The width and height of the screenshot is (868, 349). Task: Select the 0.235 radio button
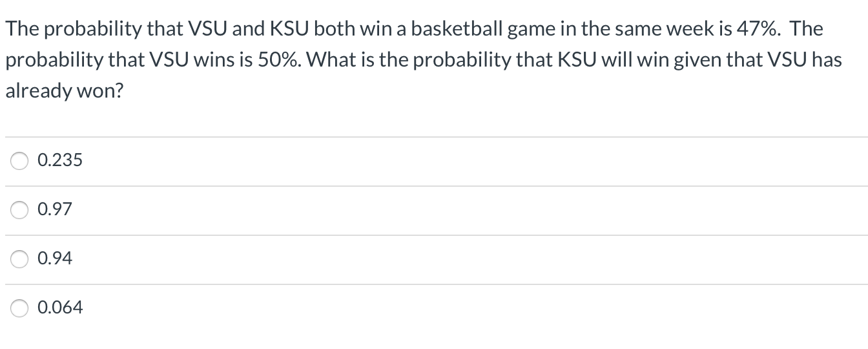[19, 161]
